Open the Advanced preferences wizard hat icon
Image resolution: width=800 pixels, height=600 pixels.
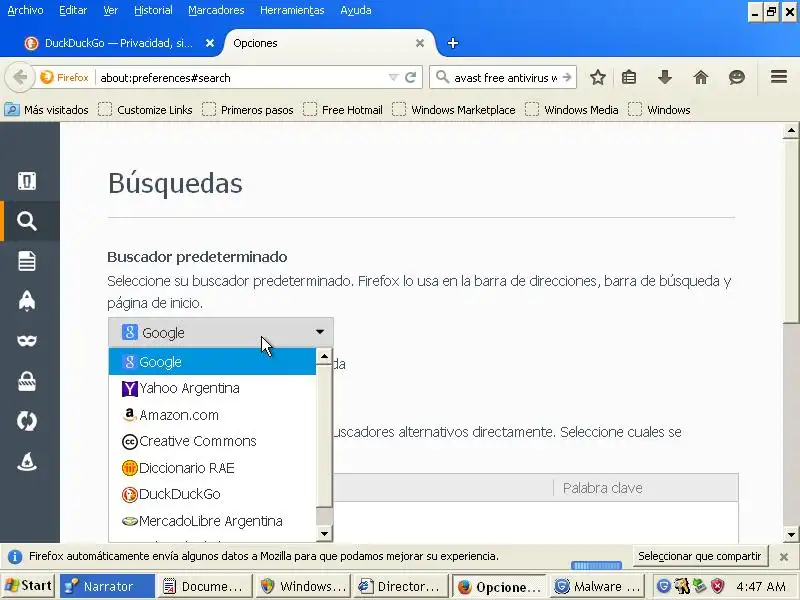pos(27,461)
